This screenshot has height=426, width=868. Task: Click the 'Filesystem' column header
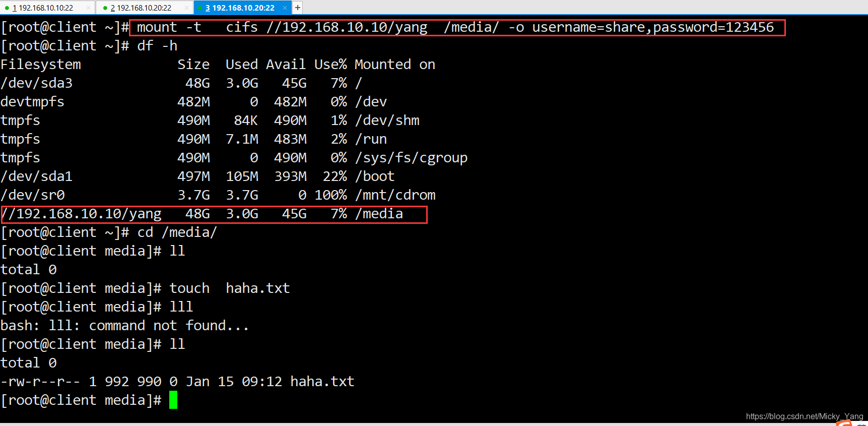click(x=41, y=65)
